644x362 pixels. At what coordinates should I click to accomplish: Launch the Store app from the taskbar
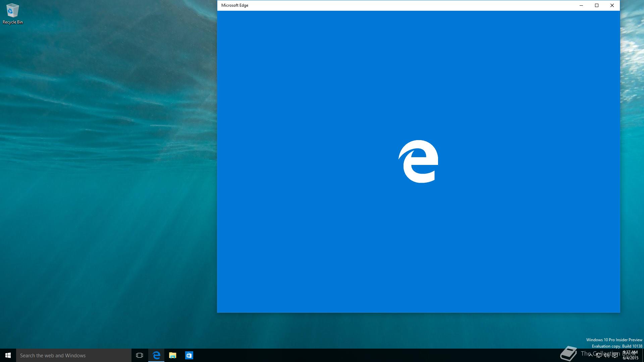point(189,355)
